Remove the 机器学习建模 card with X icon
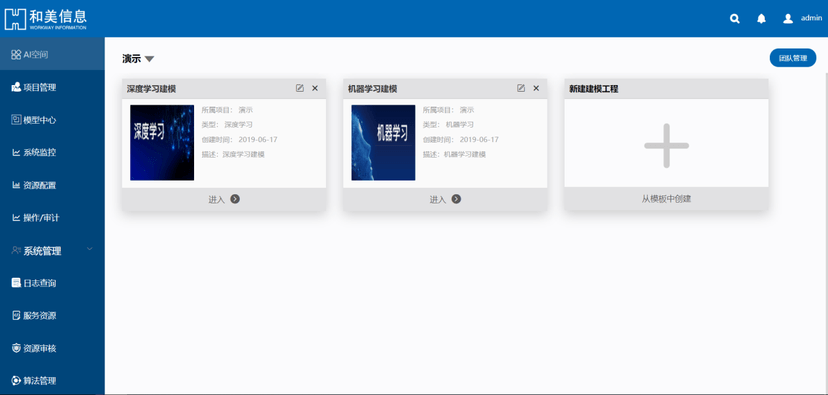828x395 pixels. click(537, 88)
